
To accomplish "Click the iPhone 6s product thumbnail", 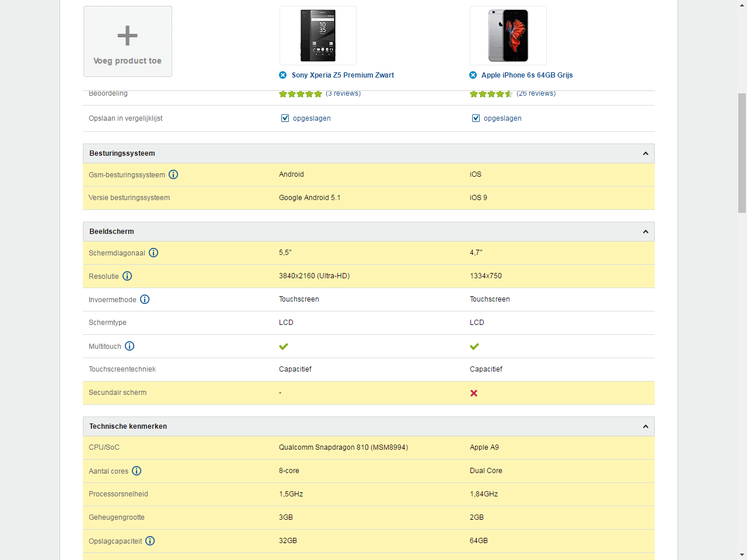I will pos(508,36).
